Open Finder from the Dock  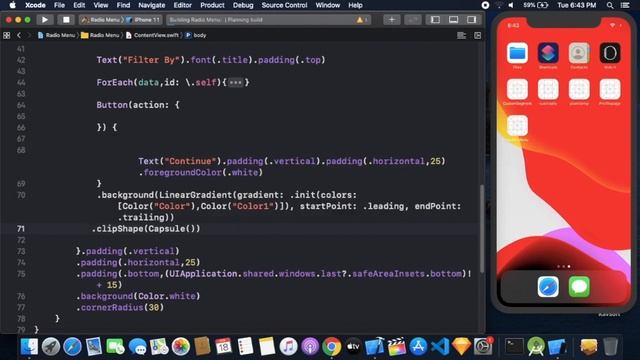[29, 347]
